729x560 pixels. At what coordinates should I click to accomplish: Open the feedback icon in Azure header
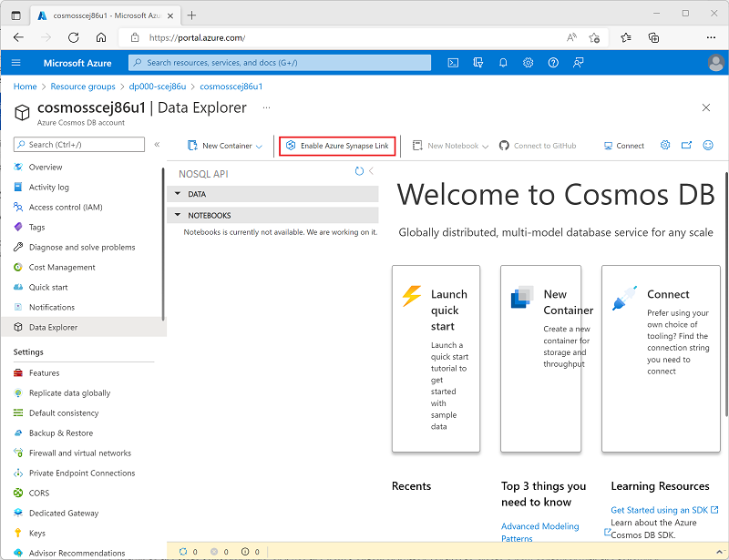tap(579, 63)
